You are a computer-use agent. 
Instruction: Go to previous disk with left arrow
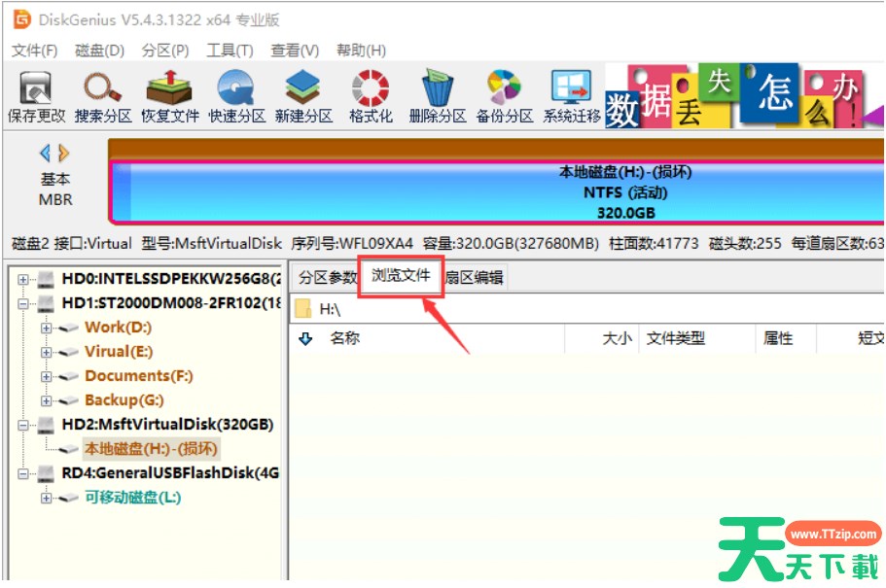(45, 153)
